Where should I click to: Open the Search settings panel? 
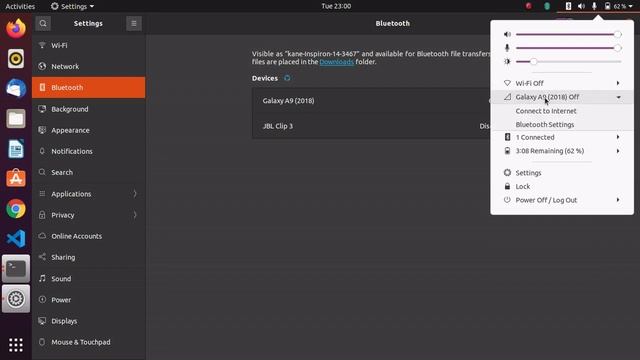coord(89,172)
